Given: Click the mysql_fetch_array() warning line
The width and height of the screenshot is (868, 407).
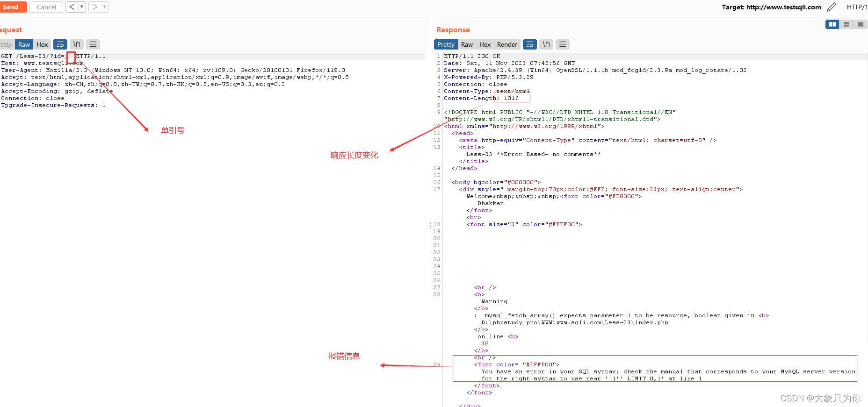Looking at the screenshot, I should 622,315.
